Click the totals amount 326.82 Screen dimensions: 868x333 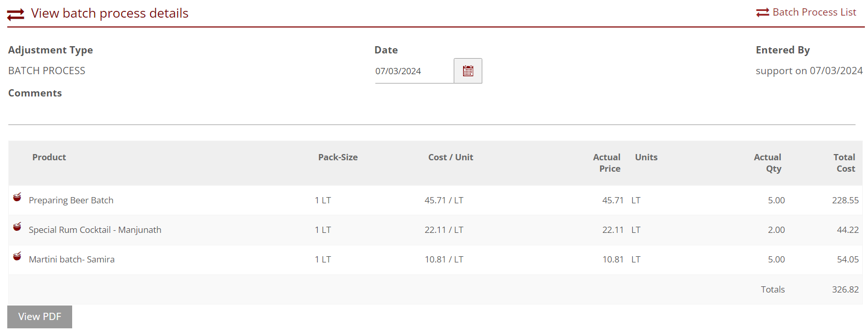(845, 289)
